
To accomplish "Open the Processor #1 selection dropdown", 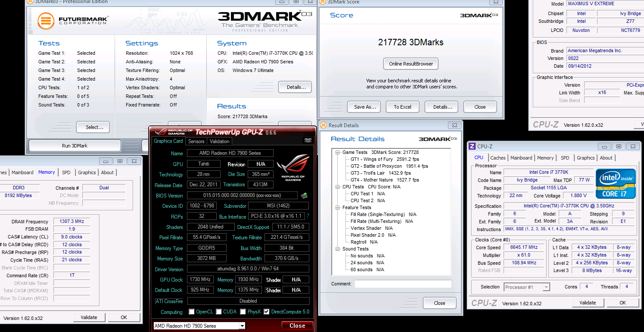I will [547, 287].
